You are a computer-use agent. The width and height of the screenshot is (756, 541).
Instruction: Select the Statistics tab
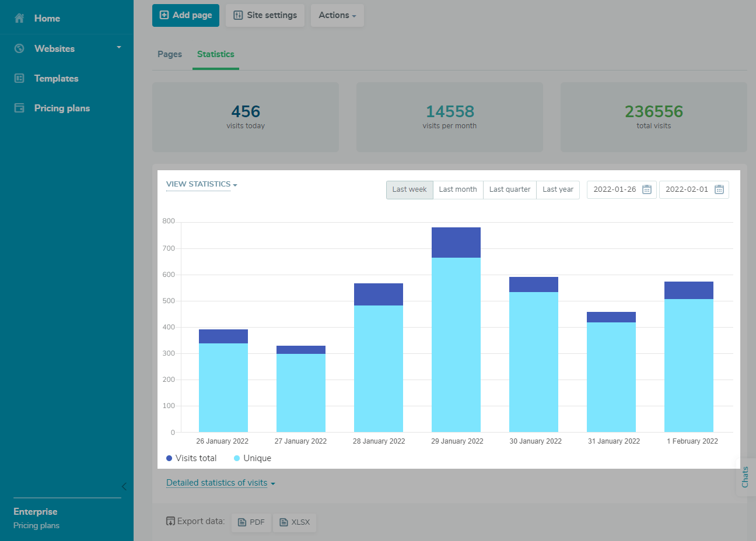point(215,54)
